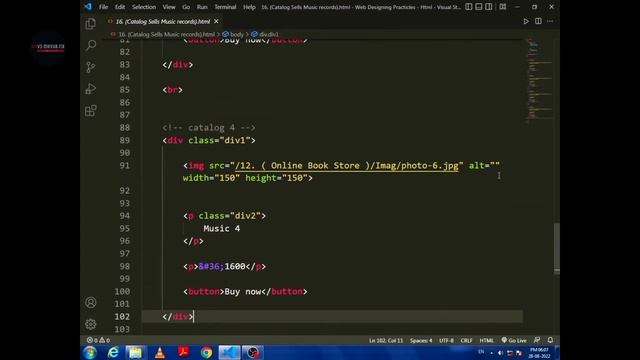Open Google Chrome from taskbar
640x360 pixels.
[207, 352]
